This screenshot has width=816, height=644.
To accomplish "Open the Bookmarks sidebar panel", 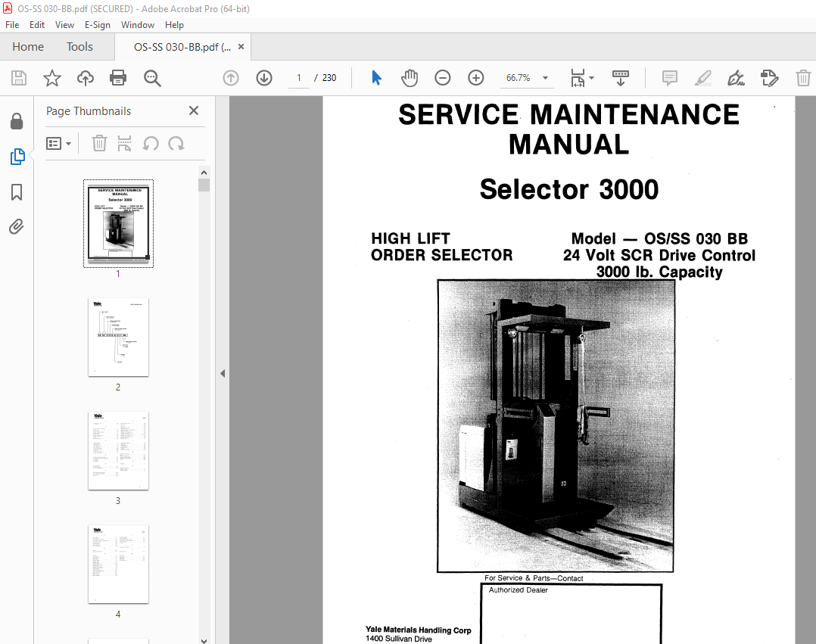I will click(17, 192).
